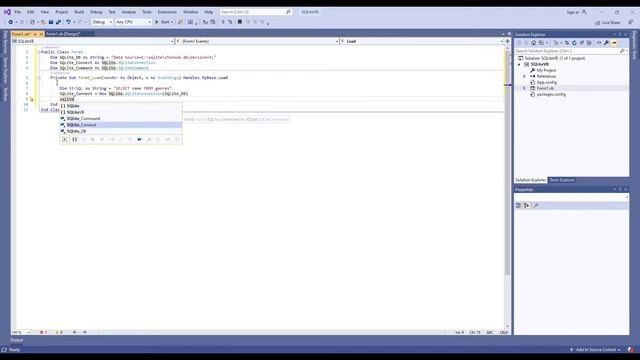
Task: Click Add to Source Control
Action: 596,350
